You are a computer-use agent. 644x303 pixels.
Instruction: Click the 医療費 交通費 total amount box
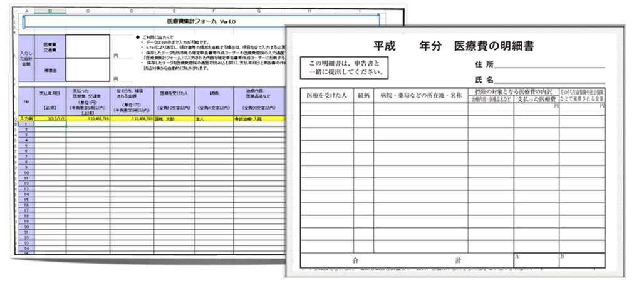[x=88, y=46]
